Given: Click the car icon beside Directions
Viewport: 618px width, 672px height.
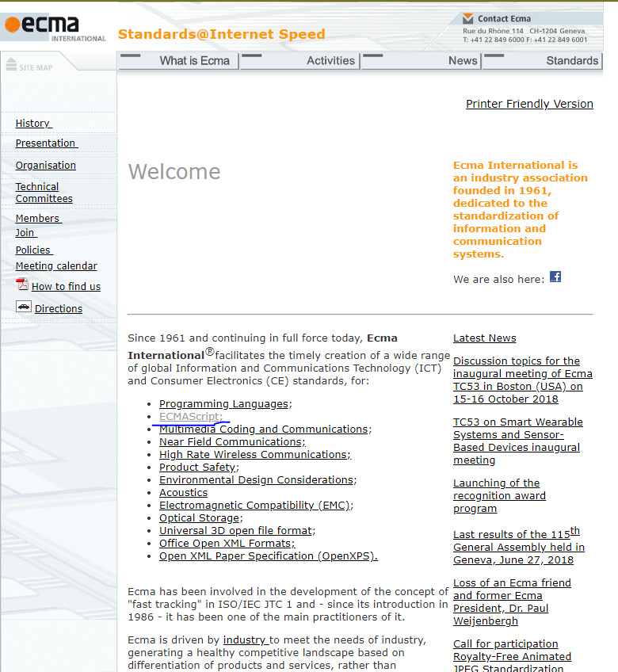Looking at the screenshot, I should (x=24, y=307).
